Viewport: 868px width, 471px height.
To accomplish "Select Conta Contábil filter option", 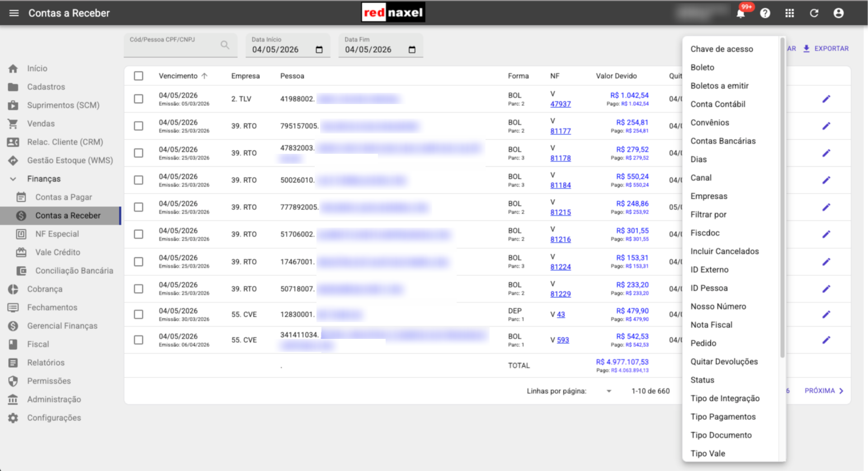I will [717, 104].
